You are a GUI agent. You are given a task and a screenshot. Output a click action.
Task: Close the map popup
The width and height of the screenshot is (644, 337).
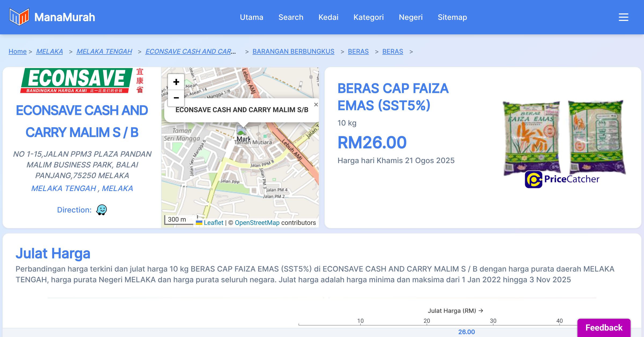316,105
